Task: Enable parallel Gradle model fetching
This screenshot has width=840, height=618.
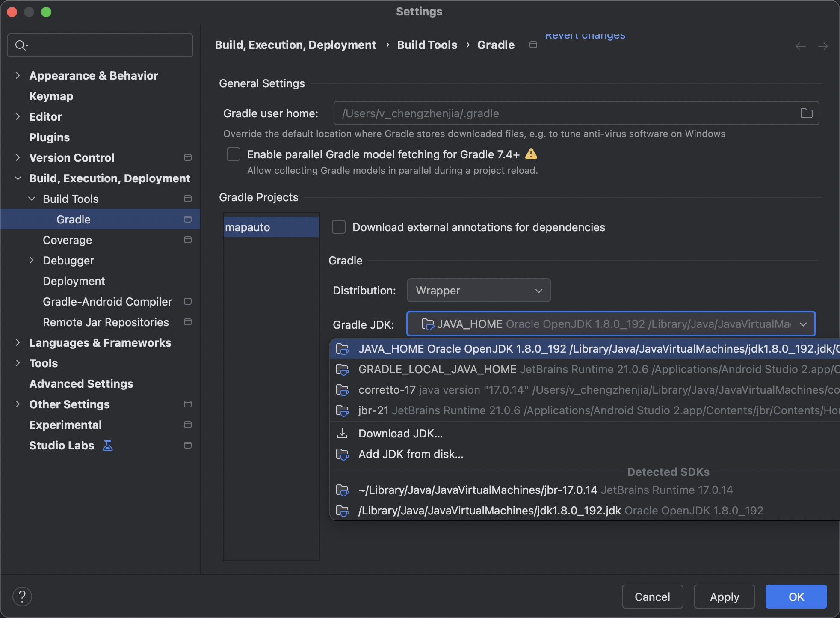Action: tap(234, 154)
